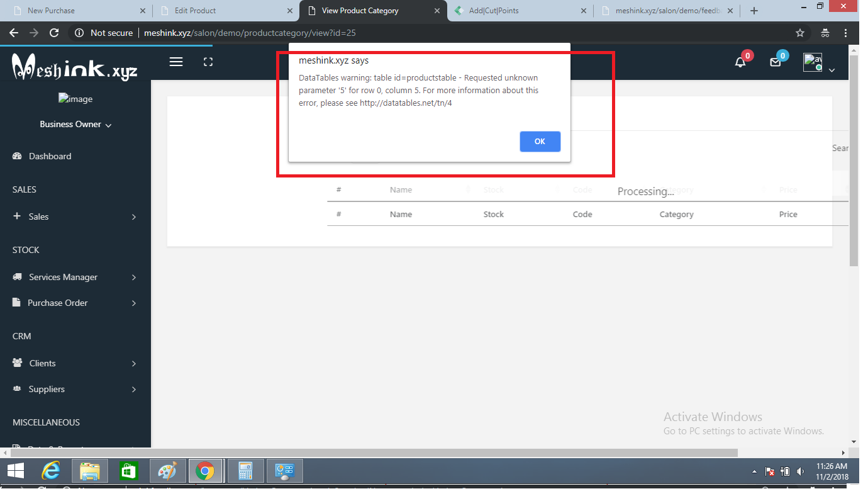868x501 pixels.
Task: Open Paint from the taskbar
Action: tap(167, 470)
